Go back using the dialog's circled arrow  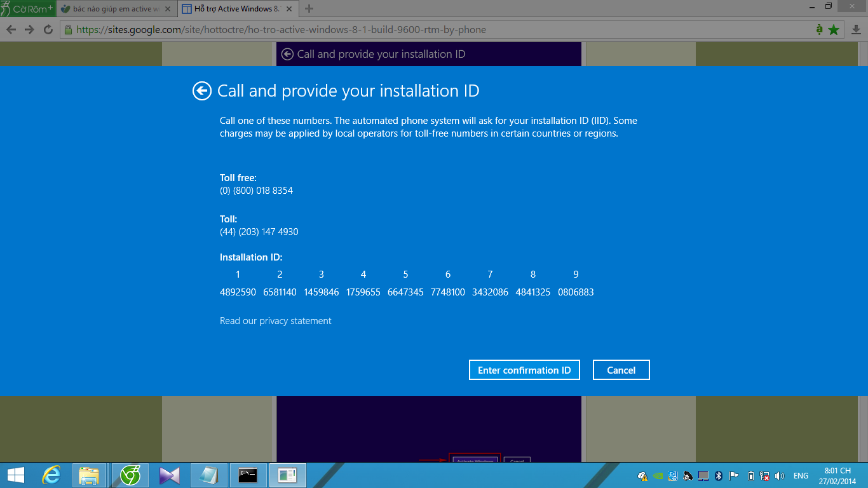202,91
